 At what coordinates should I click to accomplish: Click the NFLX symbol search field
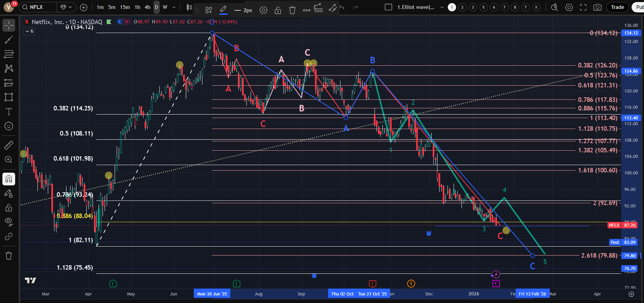click(x=38, y=7)
